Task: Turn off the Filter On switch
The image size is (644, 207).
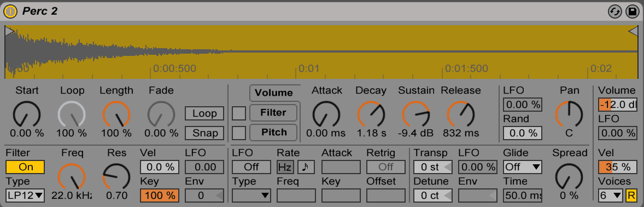Action: (x=26, y=167)
